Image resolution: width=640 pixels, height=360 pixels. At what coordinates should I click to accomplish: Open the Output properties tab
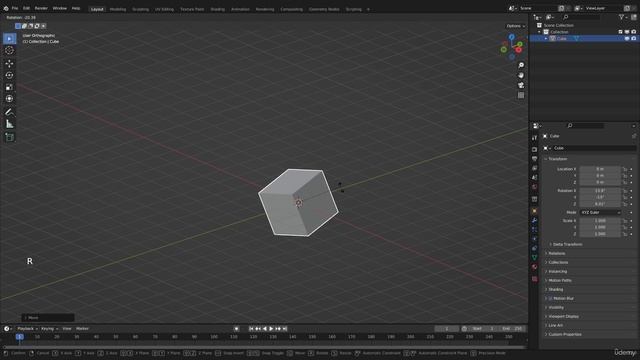[x=534, y=159]
